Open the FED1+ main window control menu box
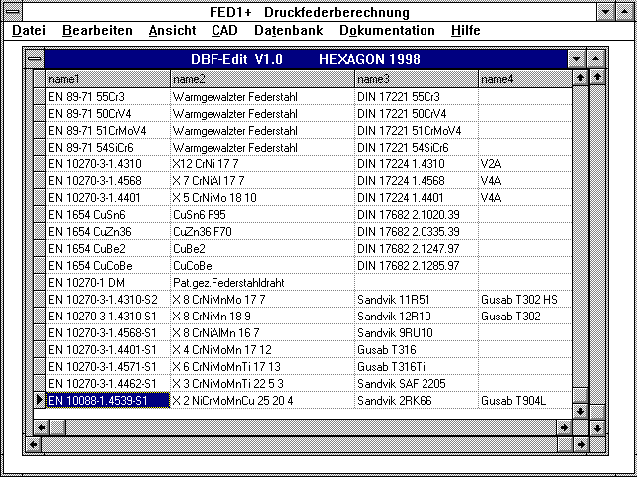Image resolution: width=637 pixels, height=478 pixels. (11, 12)
